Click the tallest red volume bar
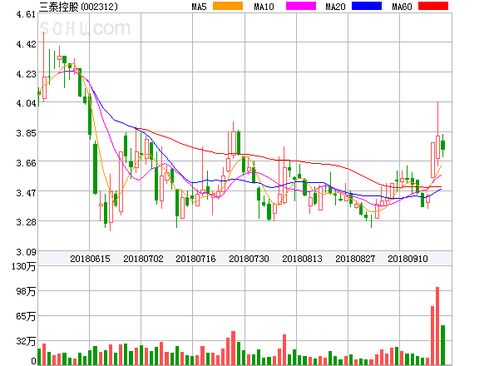 438,326
